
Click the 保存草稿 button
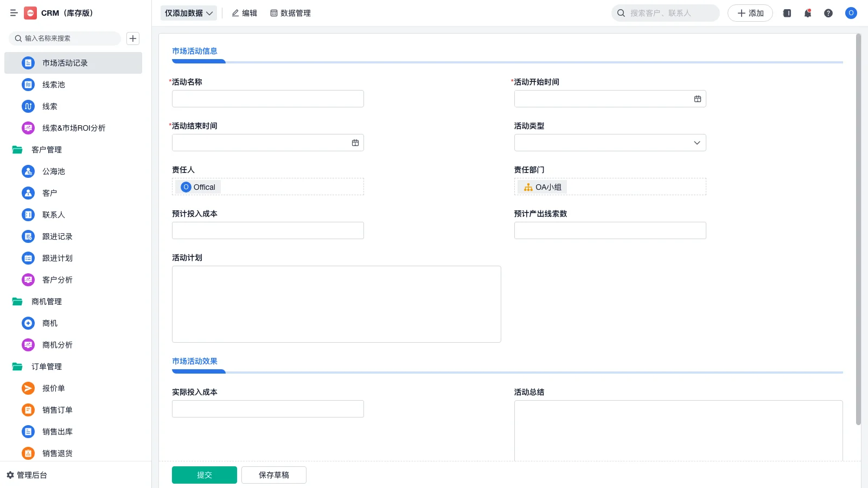click(273, 475)
